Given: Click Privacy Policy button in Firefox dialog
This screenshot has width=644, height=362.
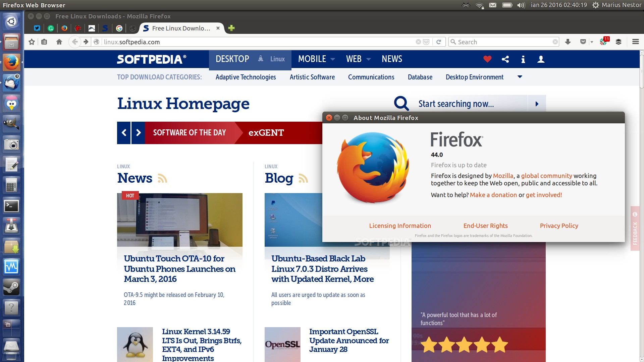Looking at the screenshot, I should coord(558,226).
